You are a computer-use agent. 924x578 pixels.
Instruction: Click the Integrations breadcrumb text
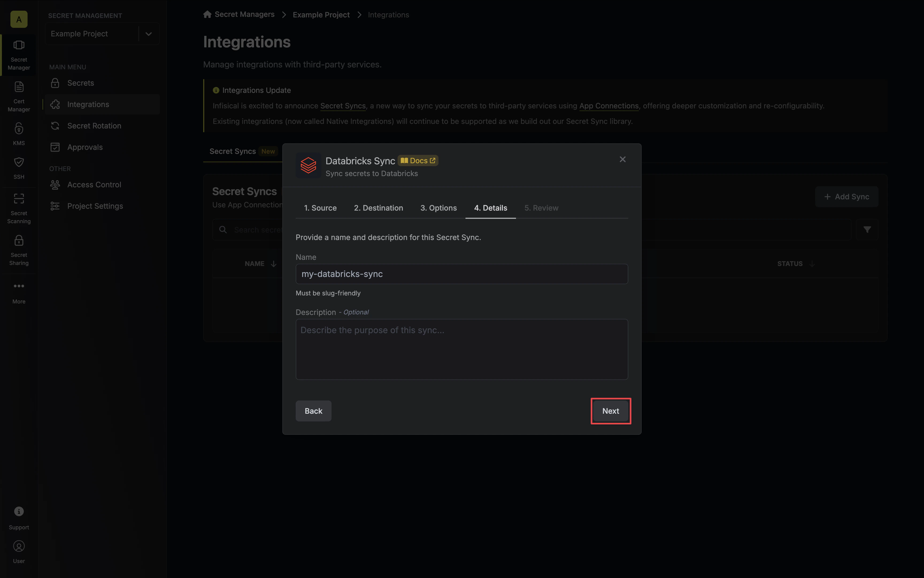(388, 14)
